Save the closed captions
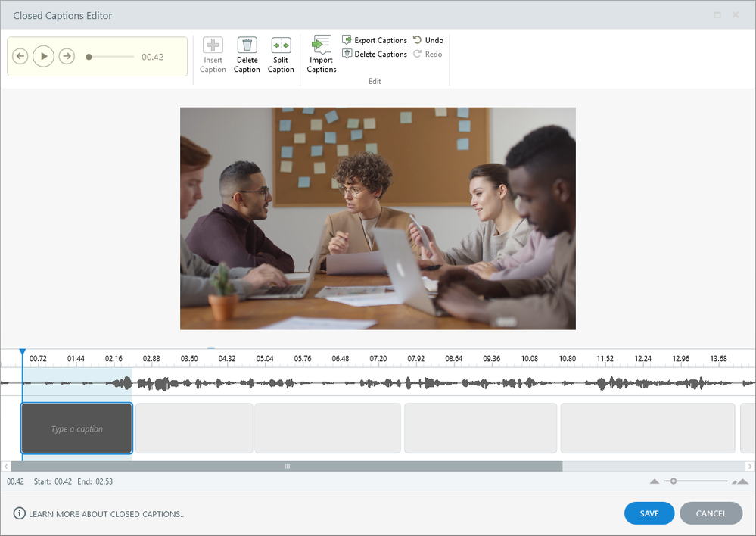 [x=649, y=513]
